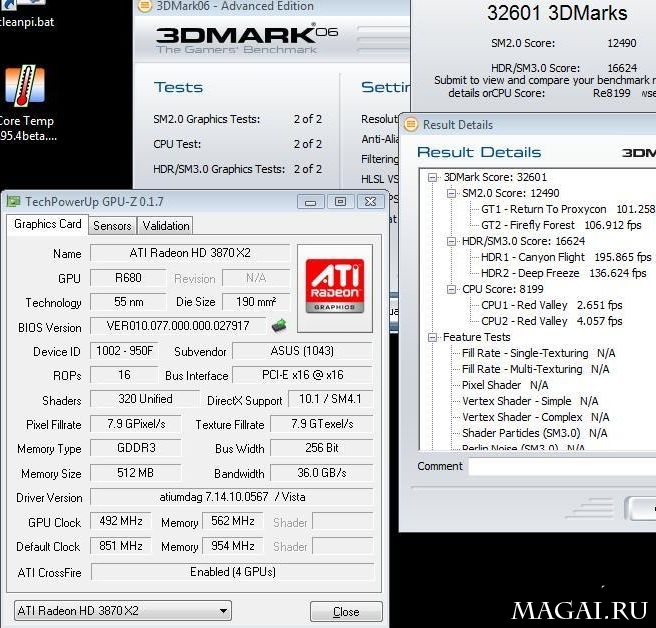Select the GT2 - Firefly Forest row
656x628 pixels.
561,225
